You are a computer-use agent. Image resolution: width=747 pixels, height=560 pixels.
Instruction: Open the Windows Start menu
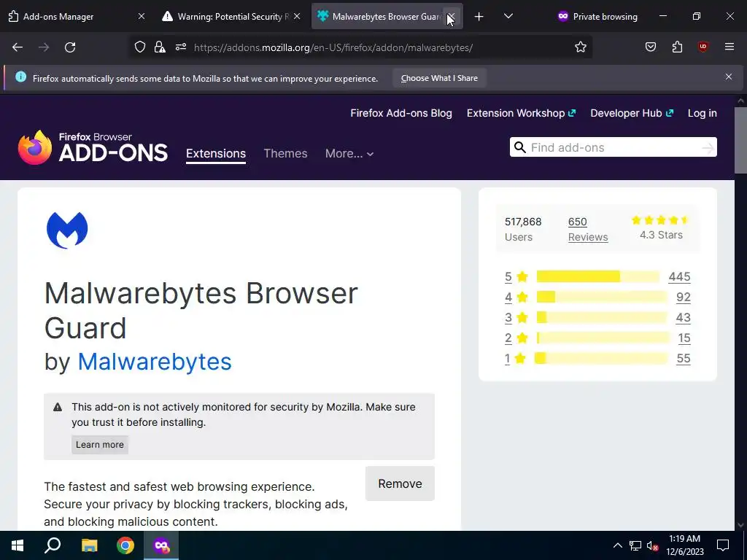[x=18, y=545]
